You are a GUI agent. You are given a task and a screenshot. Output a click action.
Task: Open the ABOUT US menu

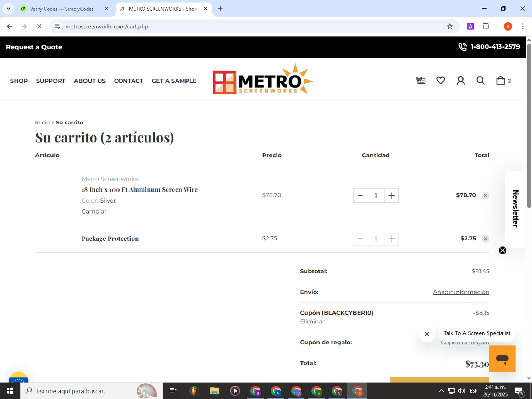(90, 81)
